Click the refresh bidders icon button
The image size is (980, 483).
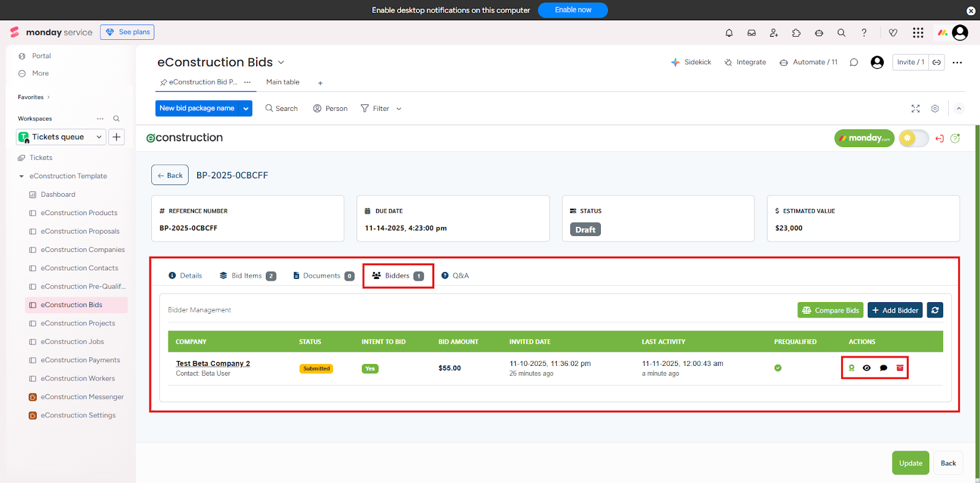[935, 310]
